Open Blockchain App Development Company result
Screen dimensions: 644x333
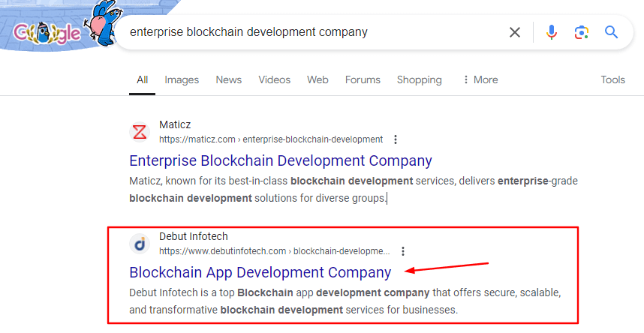pyautogui.click(x=260, y=272)
